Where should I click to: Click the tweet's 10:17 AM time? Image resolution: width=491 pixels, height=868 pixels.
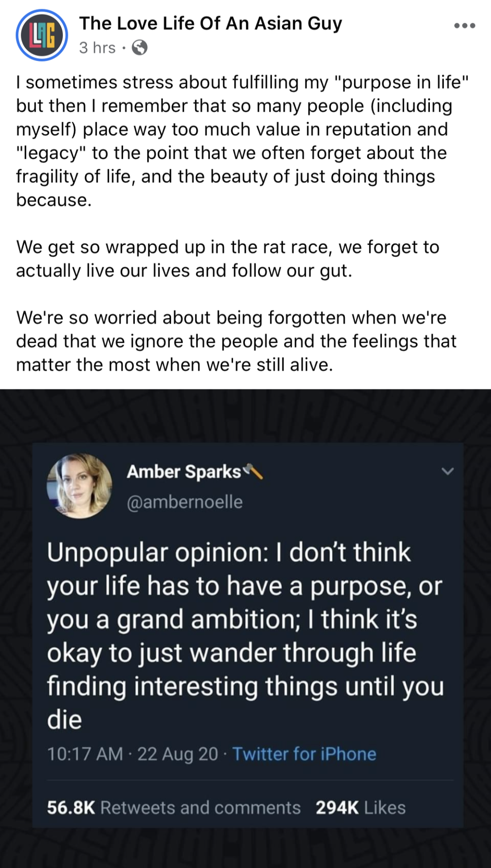[85, 754]
